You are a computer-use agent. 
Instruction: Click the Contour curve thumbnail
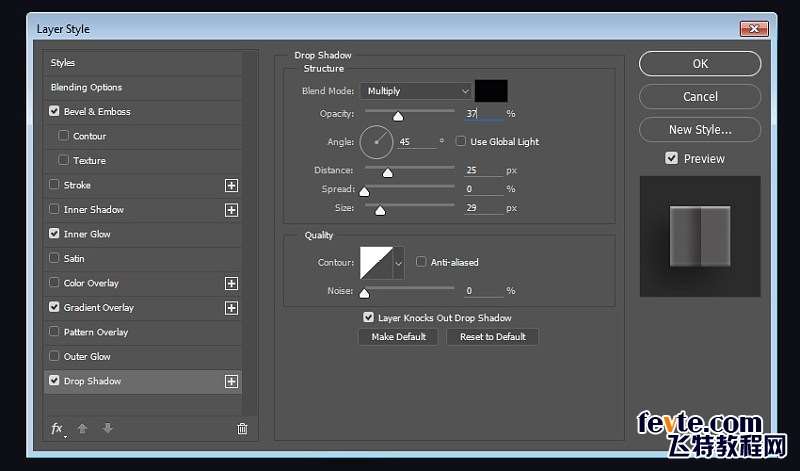point(377,263)
